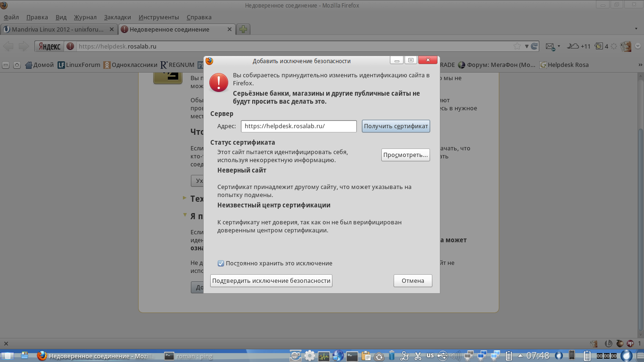Click the server address input field

(299, 126)
